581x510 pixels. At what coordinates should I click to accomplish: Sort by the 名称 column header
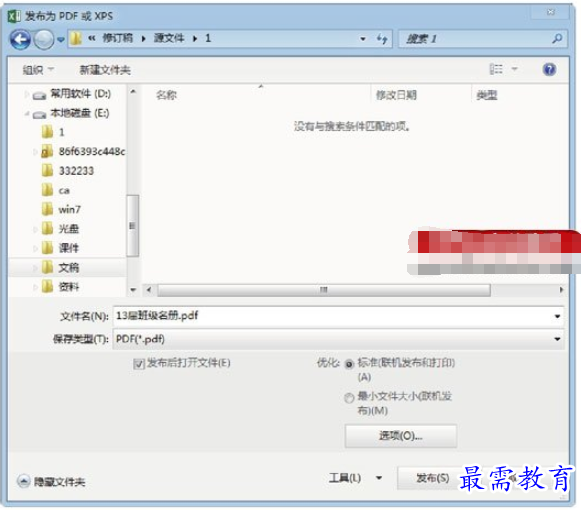166,95
